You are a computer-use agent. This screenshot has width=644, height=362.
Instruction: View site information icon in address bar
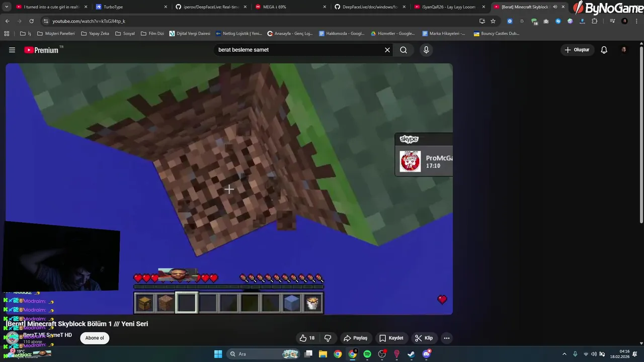46,21
